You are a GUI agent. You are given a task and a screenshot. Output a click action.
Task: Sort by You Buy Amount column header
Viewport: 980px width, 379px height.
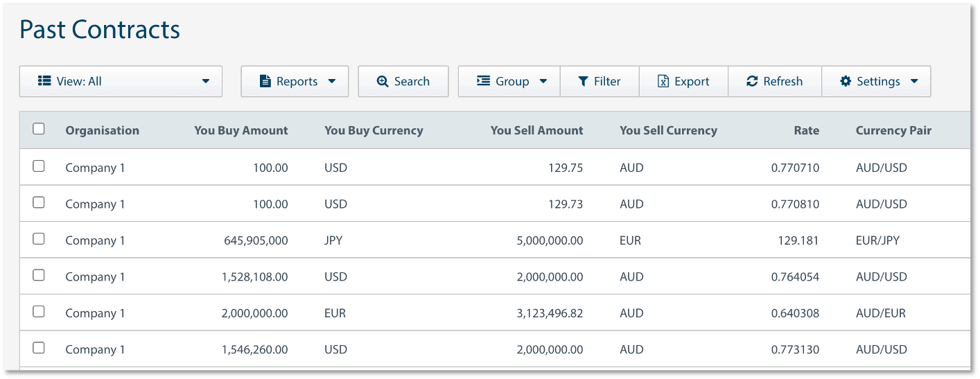[x=240, y=130]
